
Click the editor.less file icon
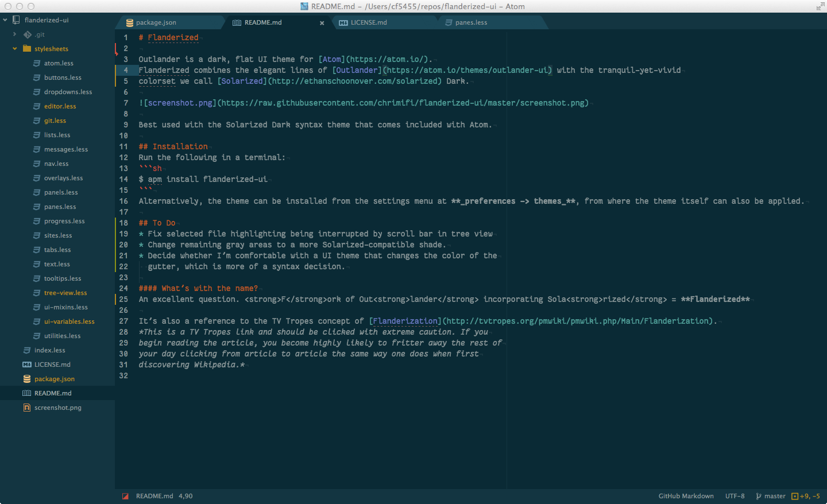click(37, 106)
